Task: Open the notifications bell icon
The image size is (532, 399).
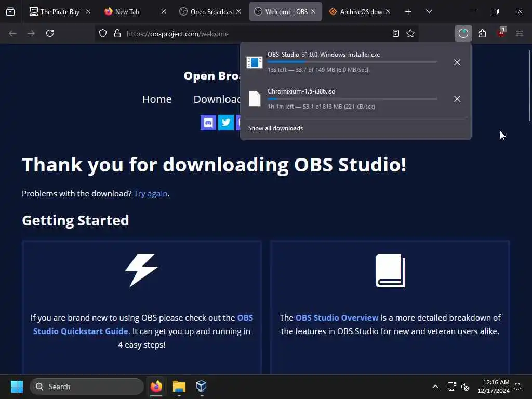Action: coord(517,387)
